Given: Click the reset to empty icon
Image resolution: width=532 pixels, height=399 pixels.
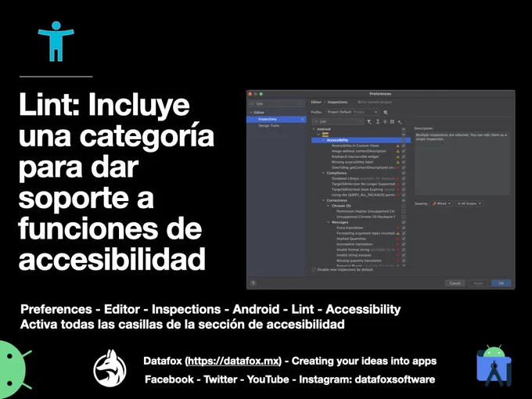Looking at the screenshot, I should pos(392,121).
